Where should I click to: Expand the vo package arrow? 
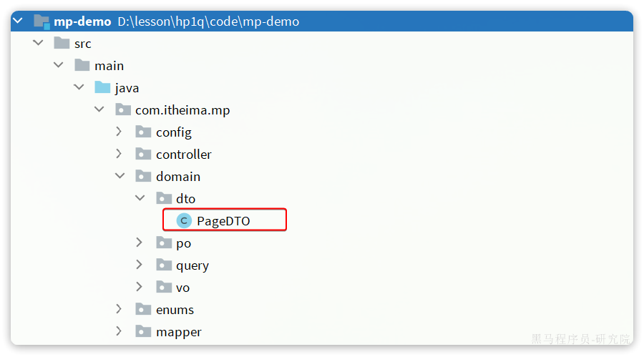pos(140,288)
